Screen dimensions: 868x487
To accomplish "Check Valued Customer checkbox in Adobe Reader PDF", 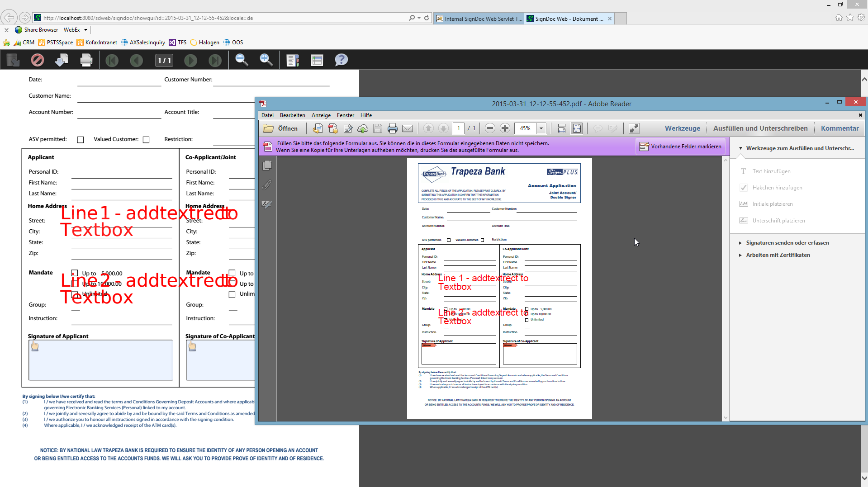I will (x=482, y=240).
